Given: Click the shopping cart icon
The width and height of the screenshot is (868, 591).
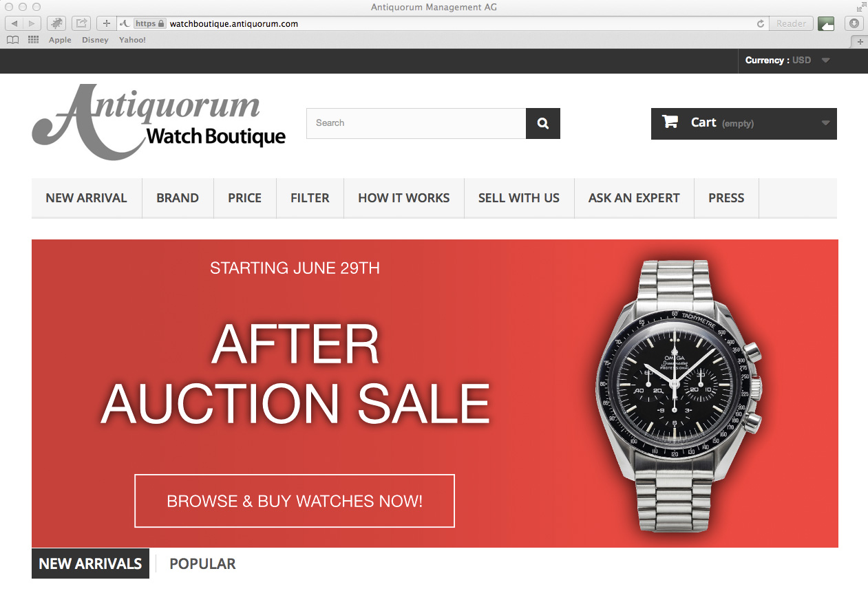Looking at the screenshot, I should pos(670,122).
